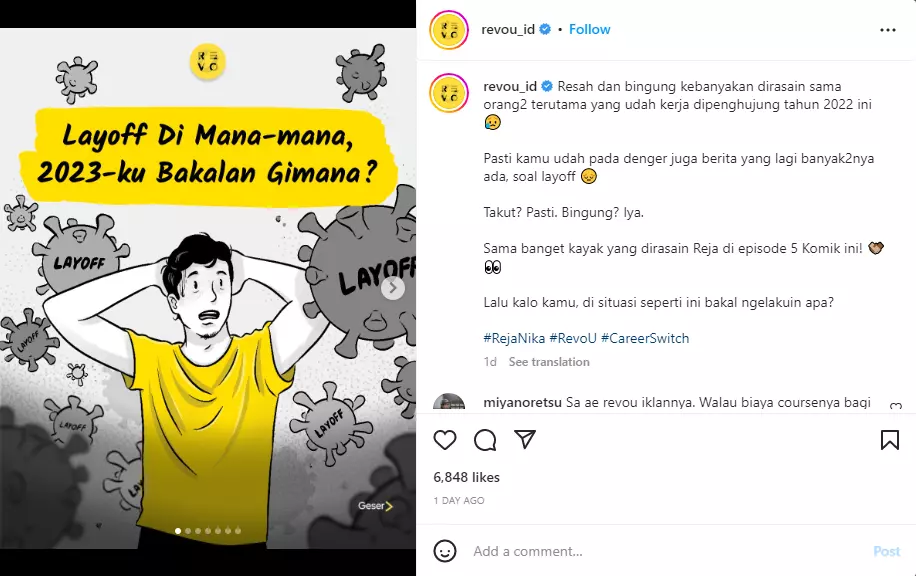Viewport: 916px width, 576px height.
Task: Open the #RejaNika hashtag
Action: point(514,338)
